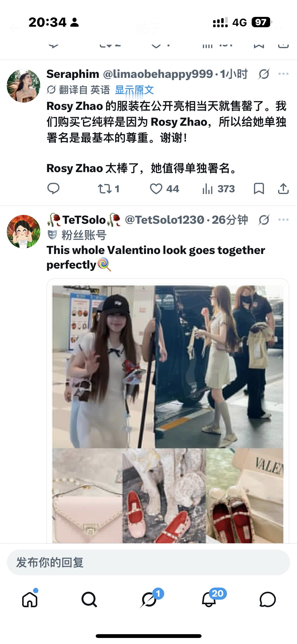
Task: Show original text via 显示原文 link
Action: (x=134, y=90)
